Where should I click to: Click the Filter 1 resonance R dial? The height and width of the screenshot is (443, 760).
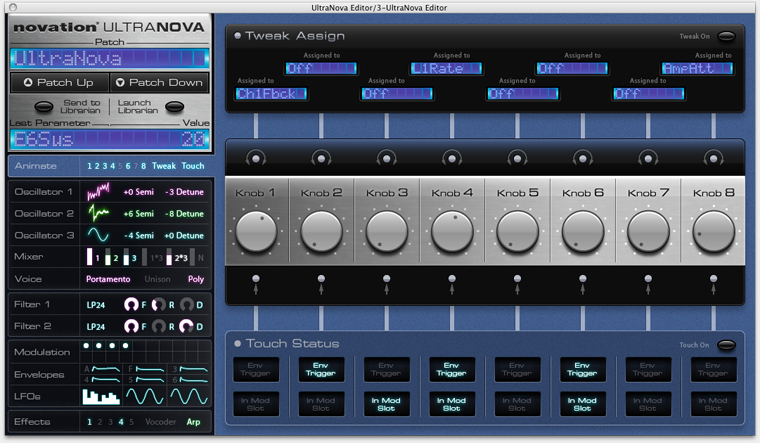158,304
